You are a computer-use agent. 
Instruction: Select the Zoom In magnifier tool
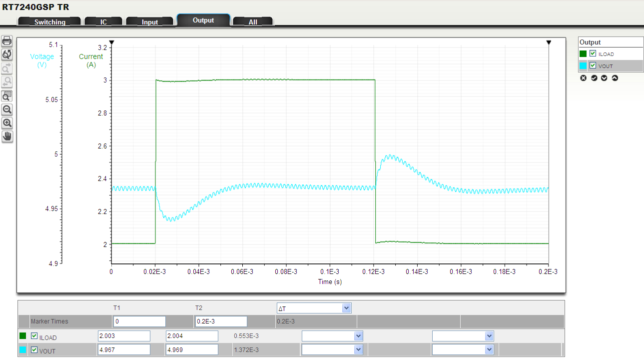(7, 122)
